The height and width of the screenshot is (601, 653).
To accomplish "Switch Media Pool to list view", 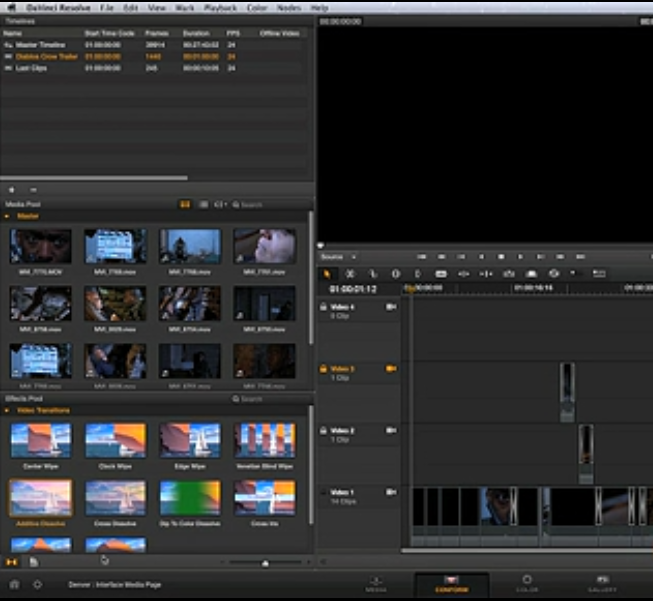I will [x=203, y=204].
